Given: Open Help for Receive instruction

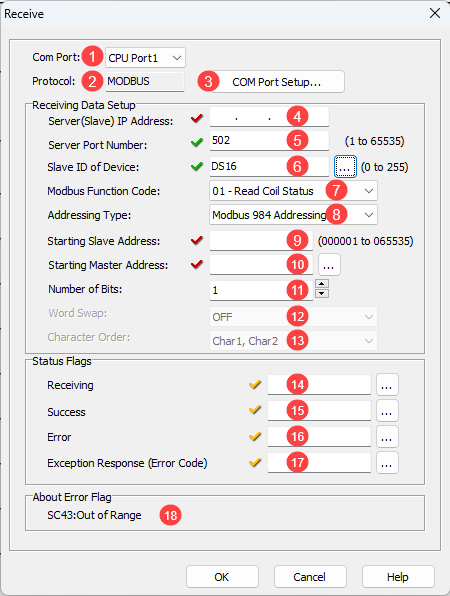Looking at the screenshot, I should [x=398, y=577].
